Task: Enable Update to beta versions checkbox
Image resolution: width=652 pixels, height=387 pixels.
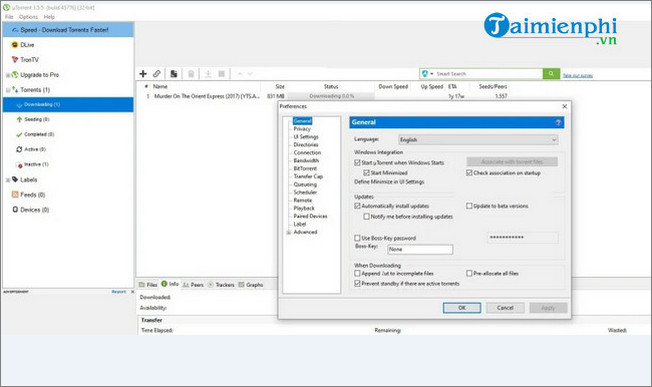Action: pyautogui.click(x=469, y=206)
